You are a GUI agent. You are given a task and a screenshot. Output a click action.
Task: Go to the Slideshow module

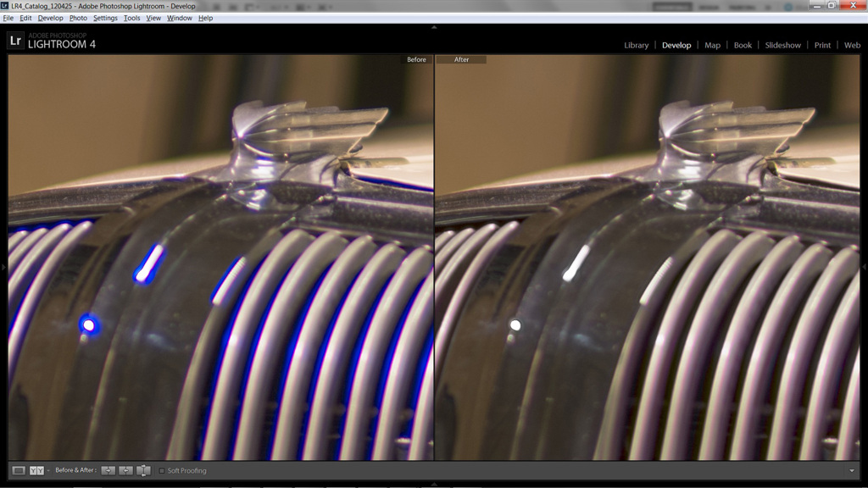(782, 45)
